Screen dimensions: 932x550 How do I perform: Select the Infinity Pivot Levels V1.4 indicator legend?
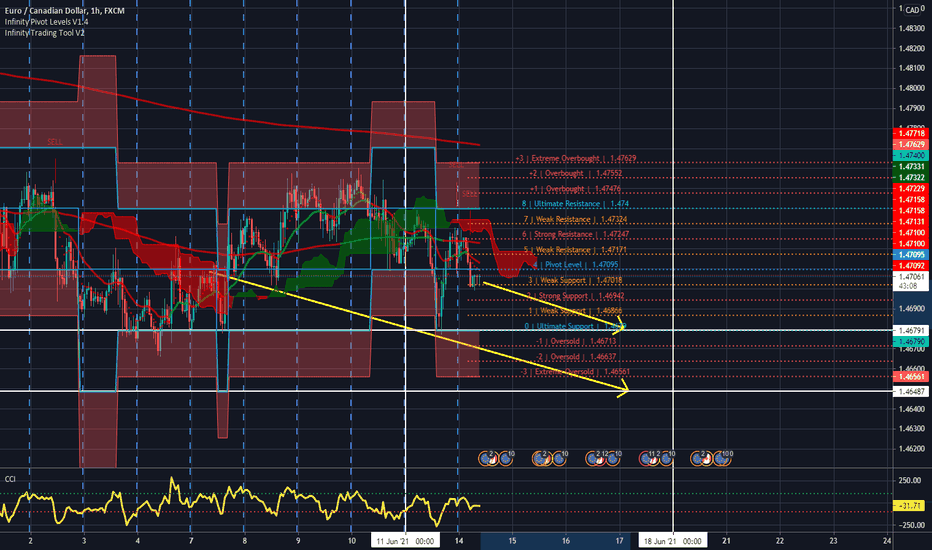46,21
